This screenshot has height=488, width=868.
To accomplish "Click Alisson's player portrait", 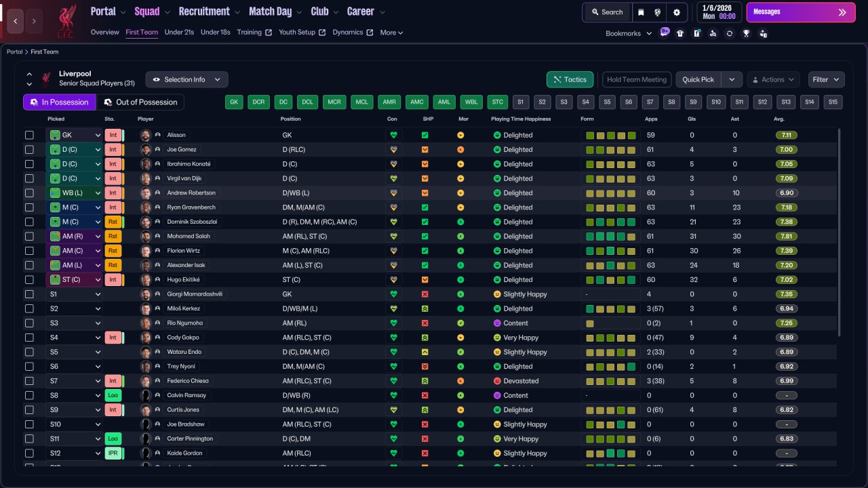I will 145,135.
